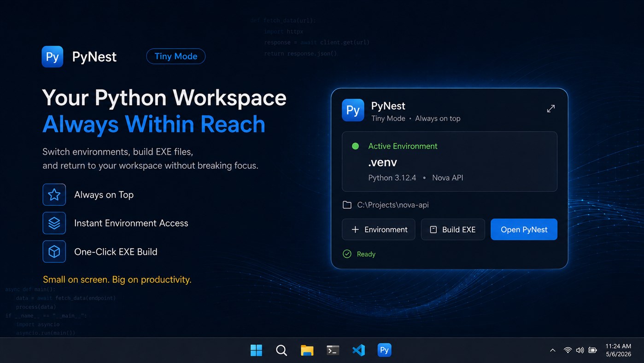Click the Instant Environment Access label
The width and height of the screenshot is (644, 363).
coord(131,223)
